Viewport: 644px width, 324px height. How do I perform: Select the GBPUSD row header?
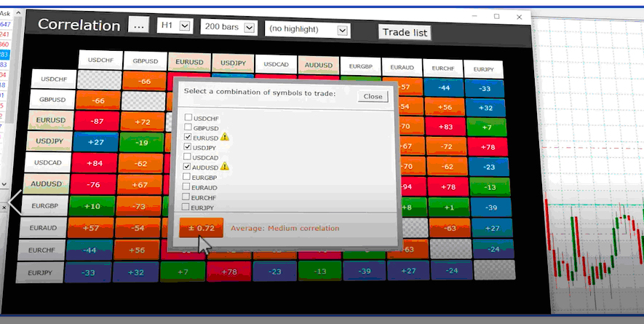coord(52,100)
